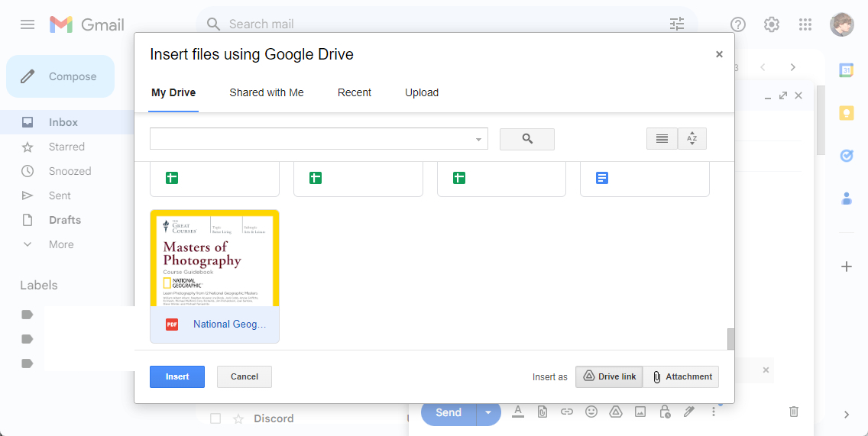Screen dimensions: 868x436
Task: Switch to the Recent tab
Action: [x=355, y=93]
